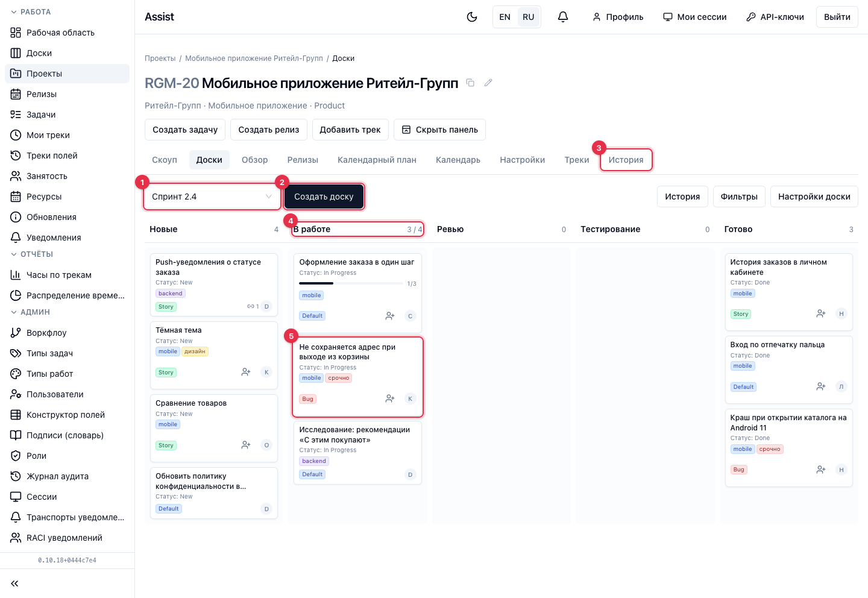Click дизайн tag on Тёмная тема card
The image size is (868, 598).
click(195, 351)
